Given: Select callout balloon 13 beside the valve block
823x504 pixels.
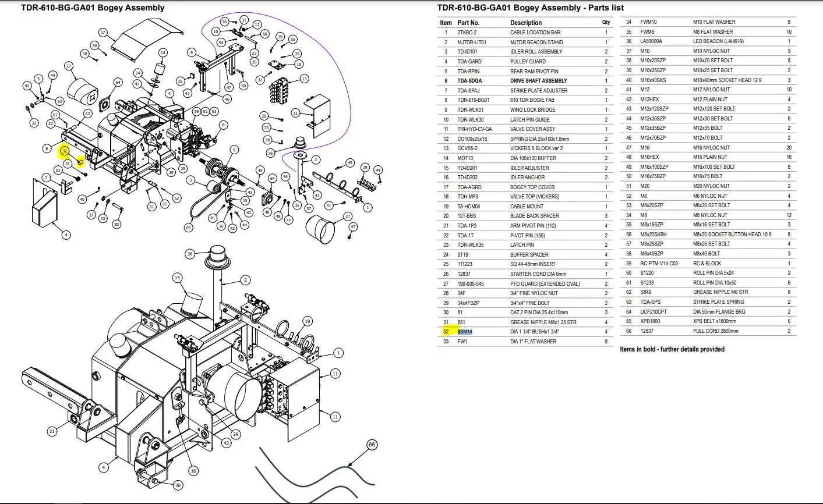Looking at the screenshot, I should 304,79.
